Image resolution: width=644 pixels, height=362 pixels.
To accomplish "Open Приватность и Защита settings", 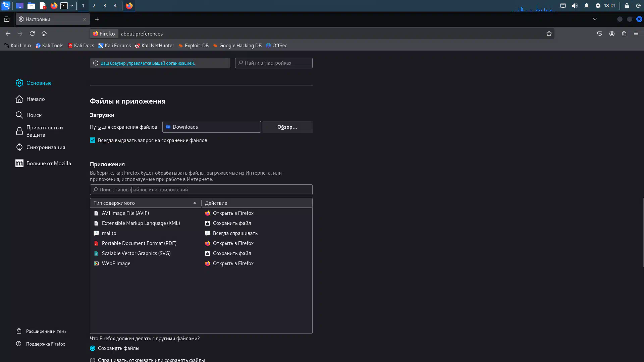I will (x=40, y=131).
